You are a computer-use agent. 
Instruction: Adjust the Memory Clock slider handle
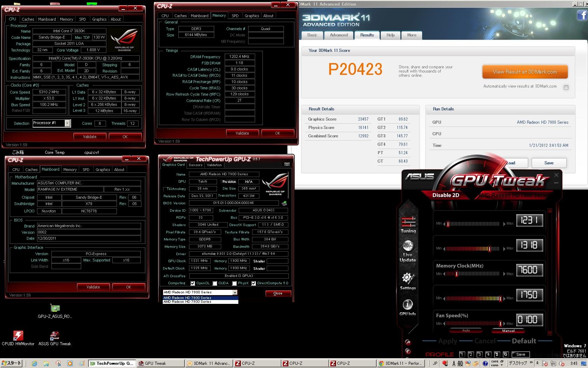(456, 274)
